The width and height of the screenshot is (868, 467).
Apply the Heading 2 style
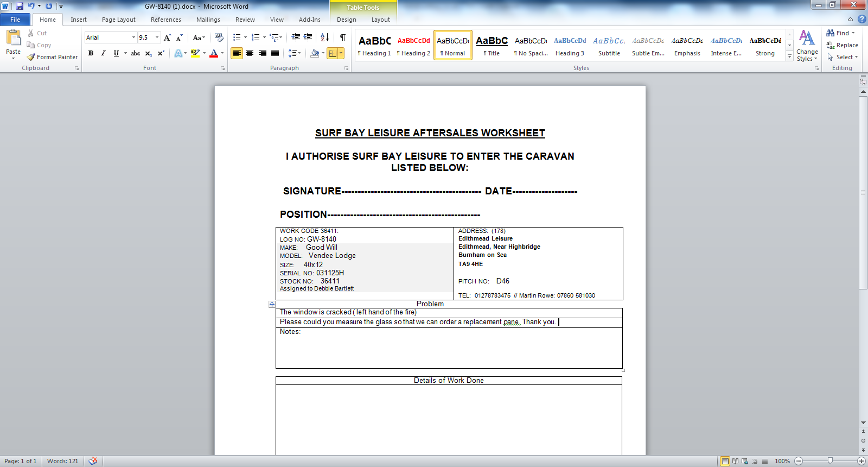pyautogui.click(x=413, y=46)
